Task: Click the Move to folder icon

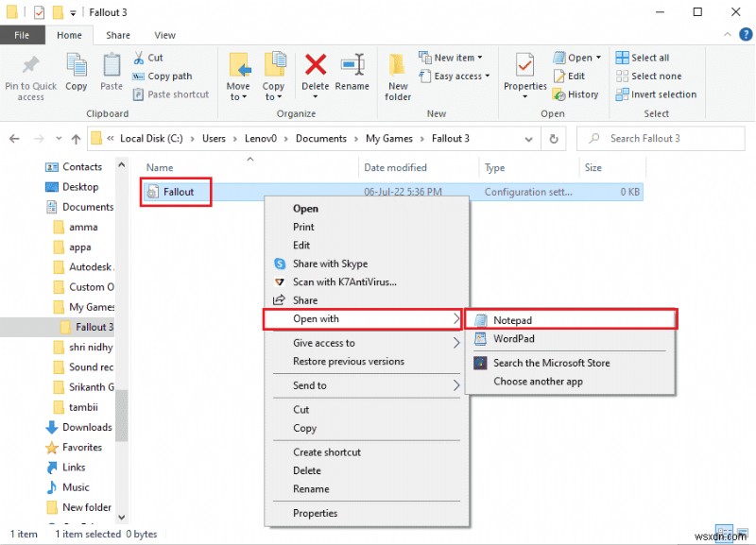Action: [240, 65]
